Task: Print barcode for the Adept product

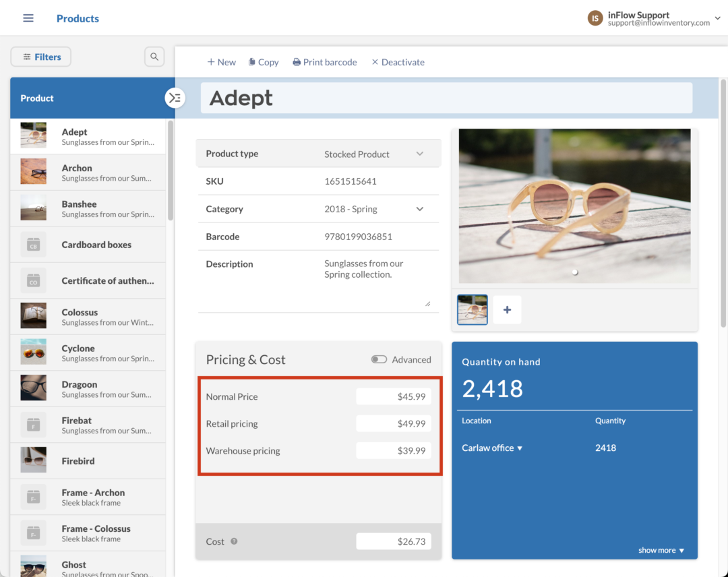Action: click(x=324, y=61)
